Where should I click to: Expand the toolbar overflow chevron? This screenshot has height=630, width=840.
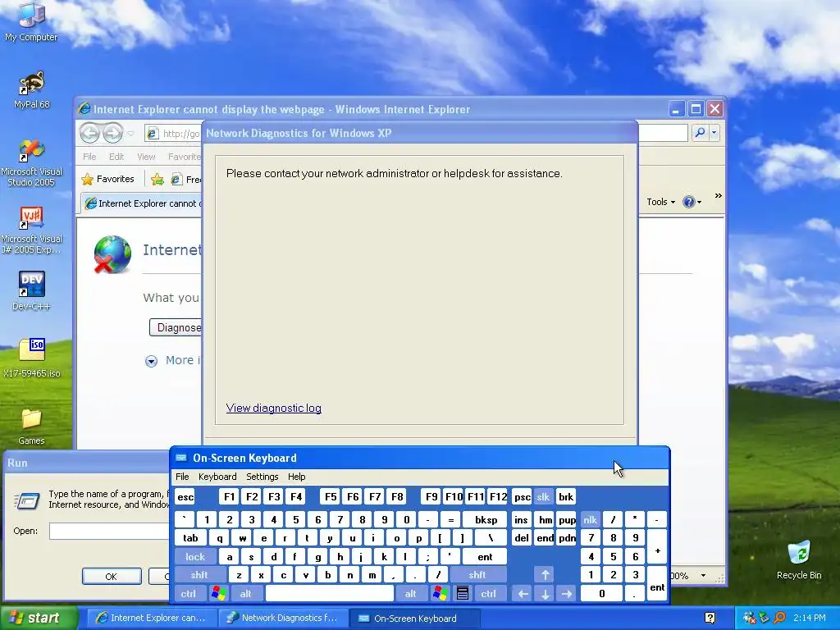tap(718, 196)
